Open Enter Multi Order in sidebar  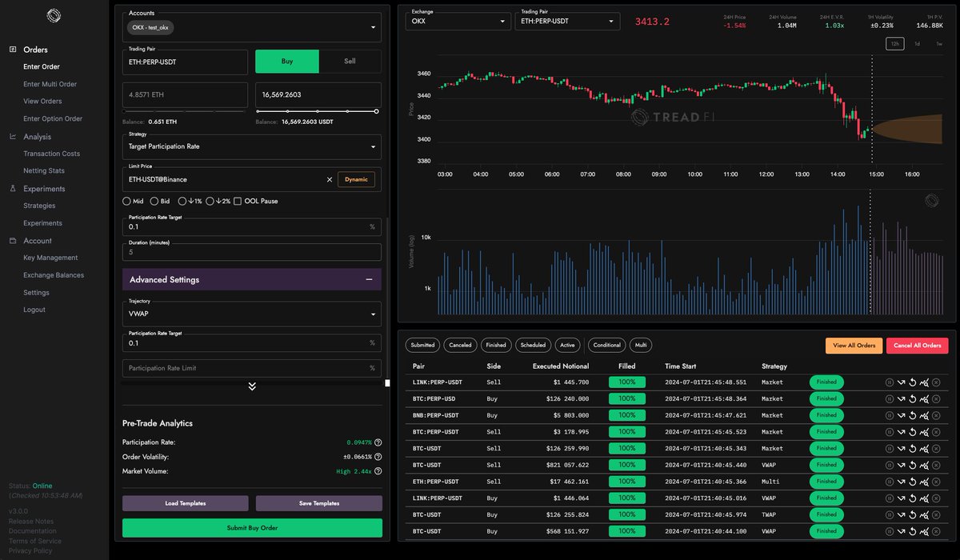50,84
